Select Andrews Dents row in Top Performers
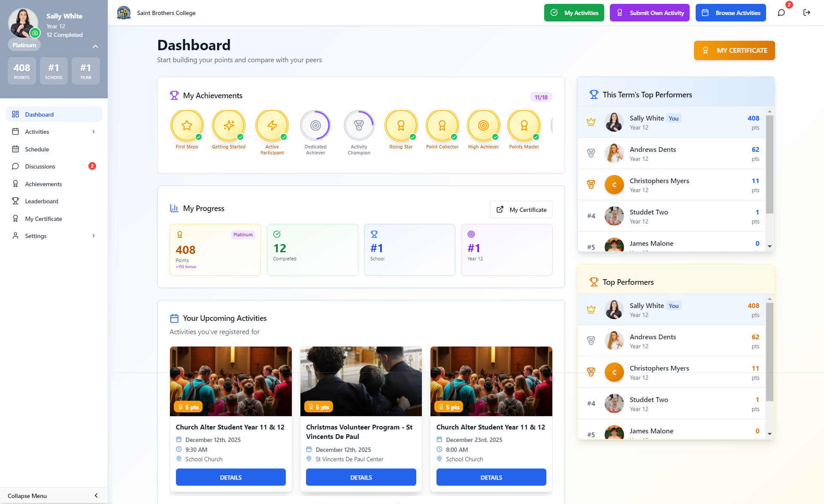The width and height of the screenshot is (824, 504). click(671, 341)
